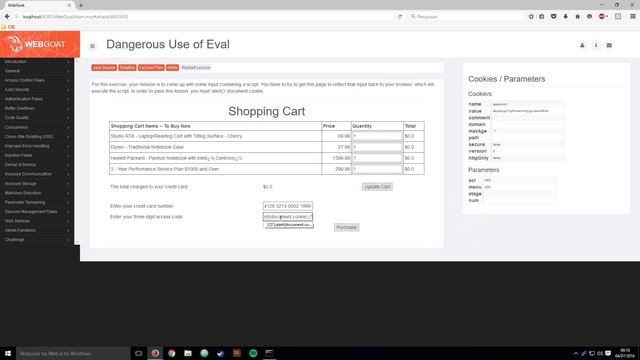The image size is (640, 360).
Task: Open the downloads arrow icon
Action: 565,16
